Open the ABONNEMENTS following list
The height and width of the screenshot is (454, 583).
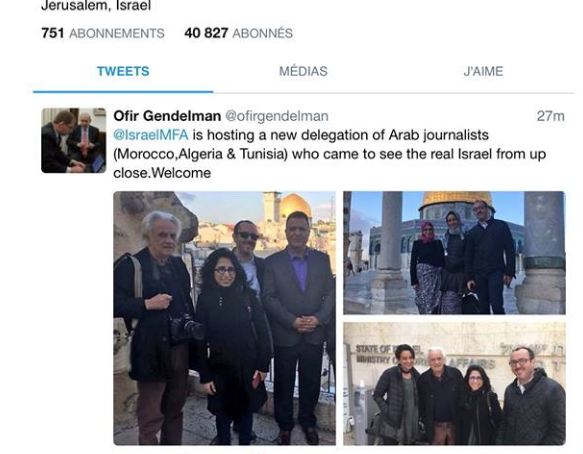pyautogui.click(x=117, y=33)
